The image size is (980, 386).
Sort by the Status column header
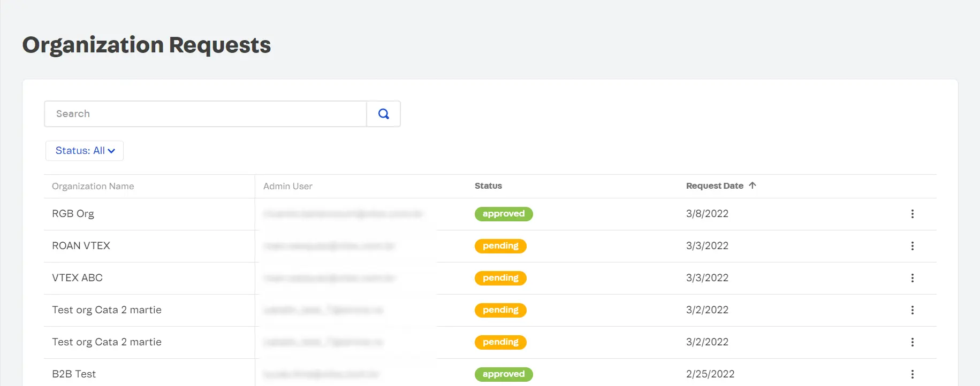click(x=488, y=186)
